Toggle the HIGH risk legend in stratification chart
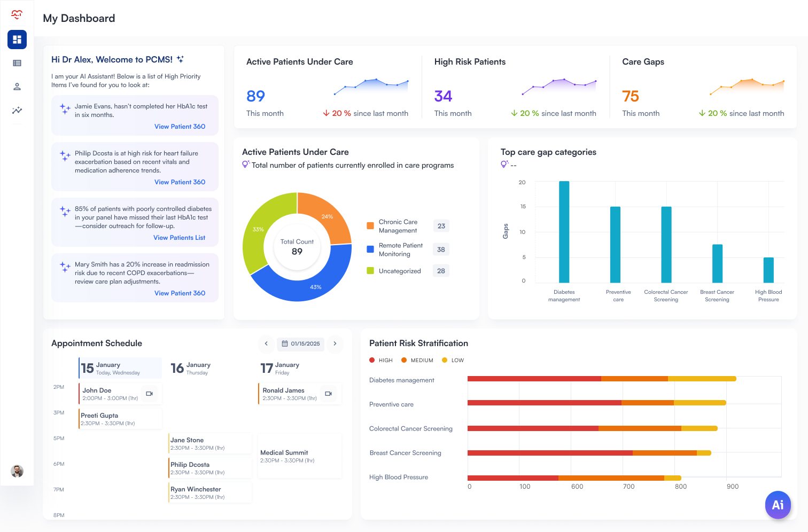The width and height of the screenshot is (808, 532). [380, 360]
